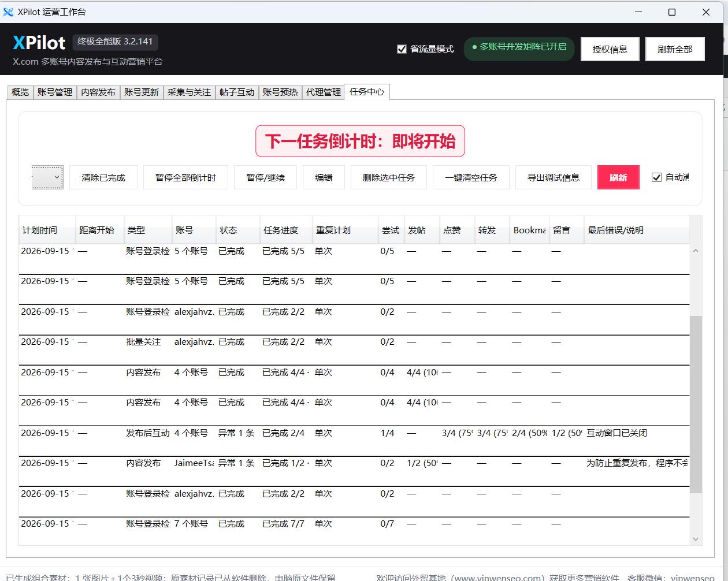
Task: Click the 留言 column header
Action: click(567, 230)
